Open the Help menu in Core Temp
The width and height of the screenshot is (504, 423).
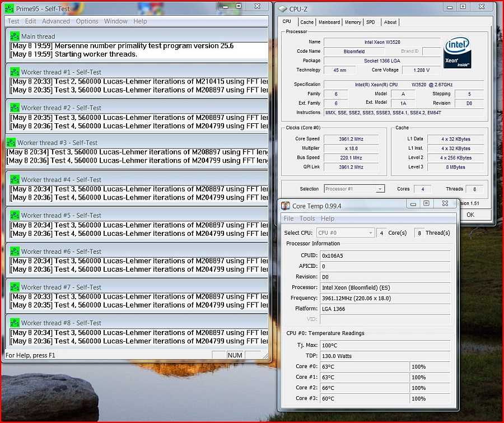coord(328,219)
